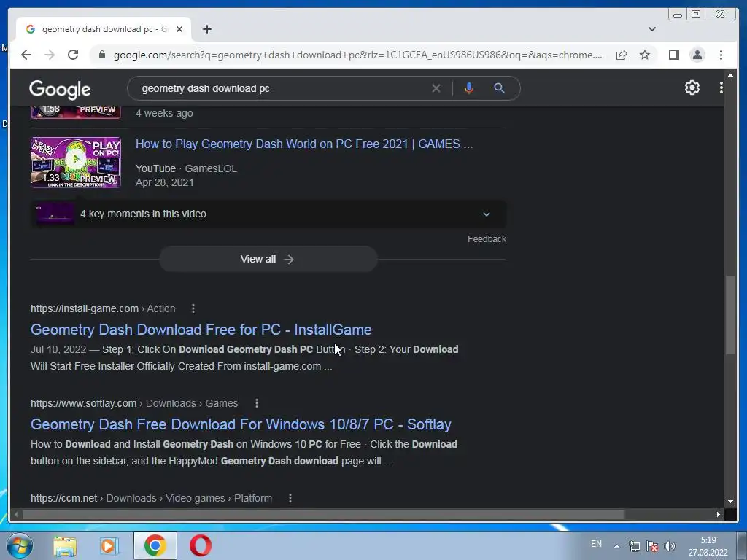Screen dimensions: 747x560
Task: Click the address bar URL
Action: [x=357, y=55]
